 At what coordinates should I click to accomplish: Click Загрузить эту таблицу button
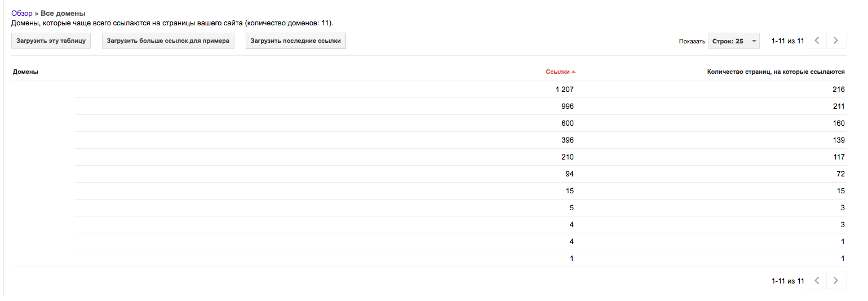pyautogui.click(x=51, y=41)
